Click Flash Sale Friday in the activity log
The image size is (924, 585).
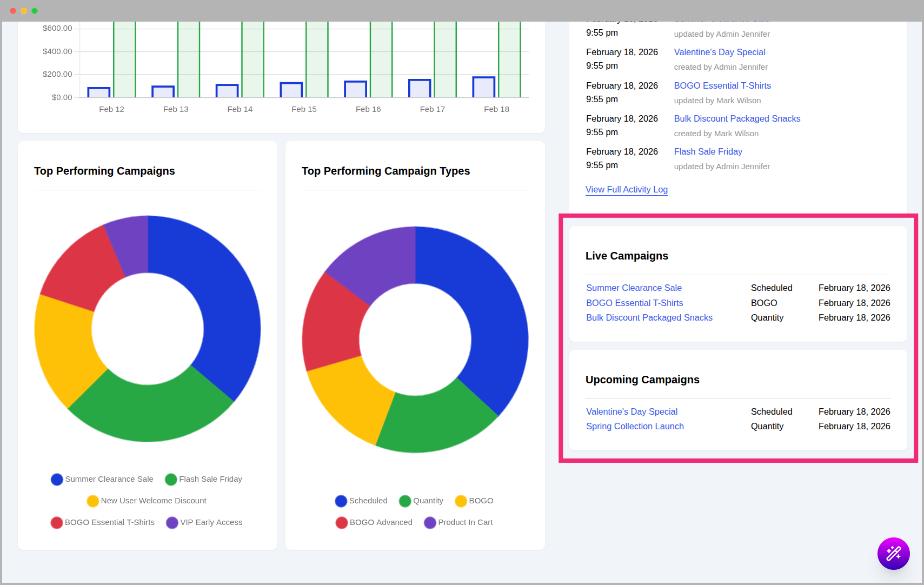pos(708,151)
